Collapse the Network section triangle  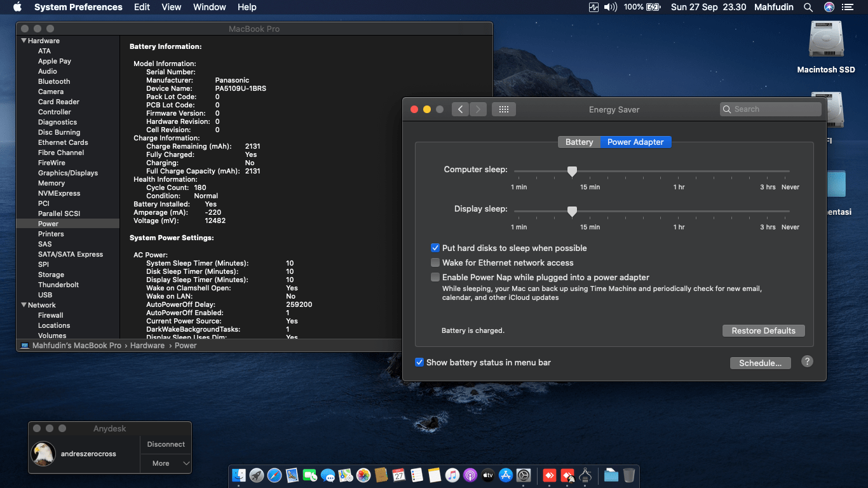point(24,305)
